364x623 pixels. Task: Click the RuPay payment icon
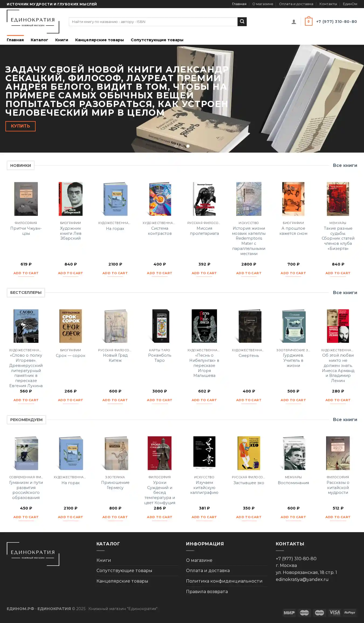(x=349, y=612)
